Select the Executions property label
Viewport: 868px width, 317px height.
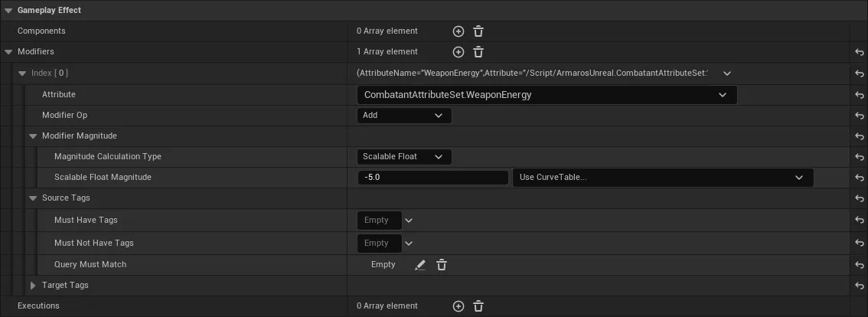(x=38, y=306)
